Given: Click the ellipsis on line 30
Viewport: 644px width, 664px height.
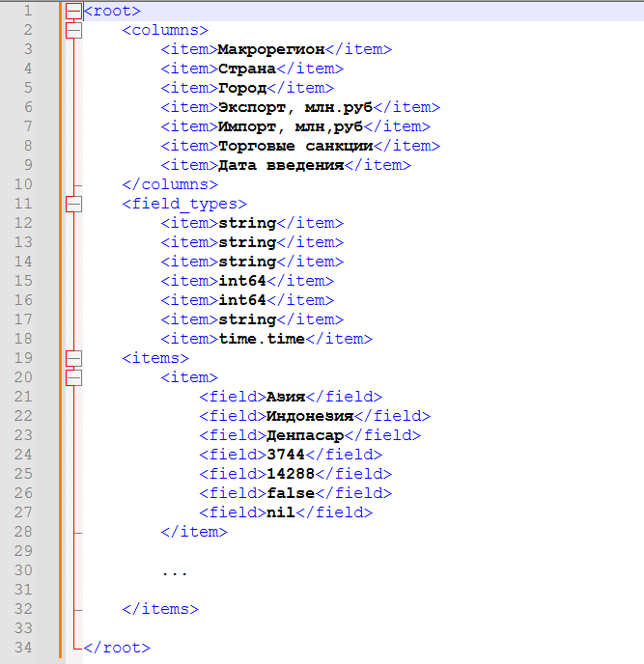Looking at the screenshot, I should 175,571.
